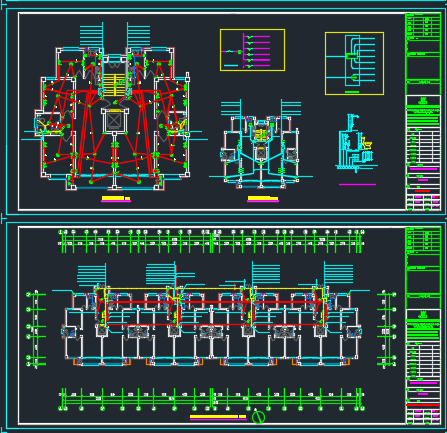Screen dimensions: 447x433
Task: Click the toilet installation detail drawing
Action: (356, 143)
